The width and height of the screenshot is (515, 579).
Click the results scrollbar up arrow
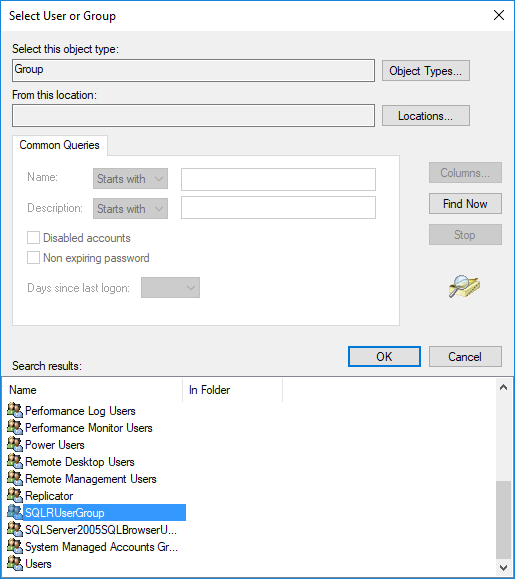coord(503,387)
